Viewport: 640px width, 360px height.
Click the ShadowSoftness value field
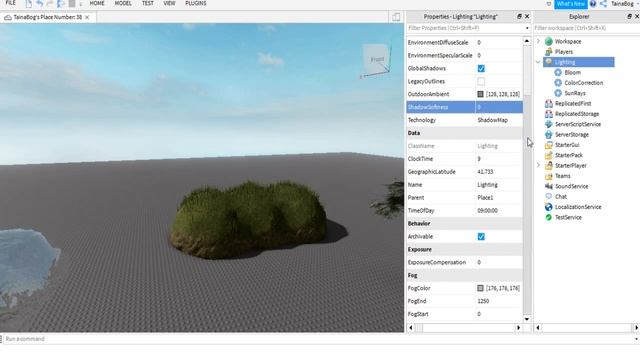tap(498, 107)
